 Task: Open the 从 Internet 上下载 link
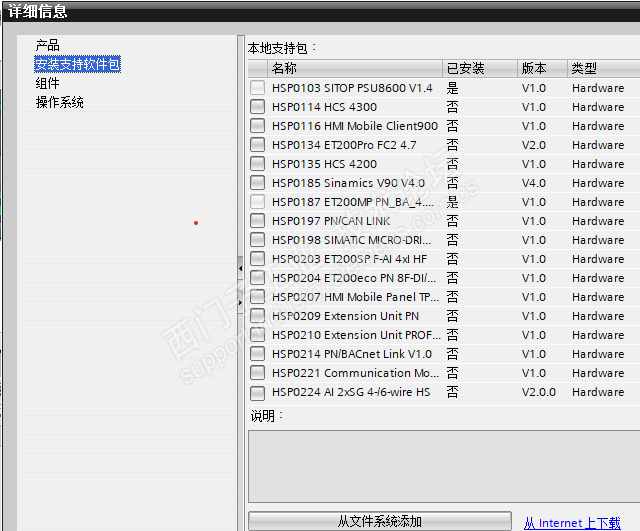pos(572,523)
